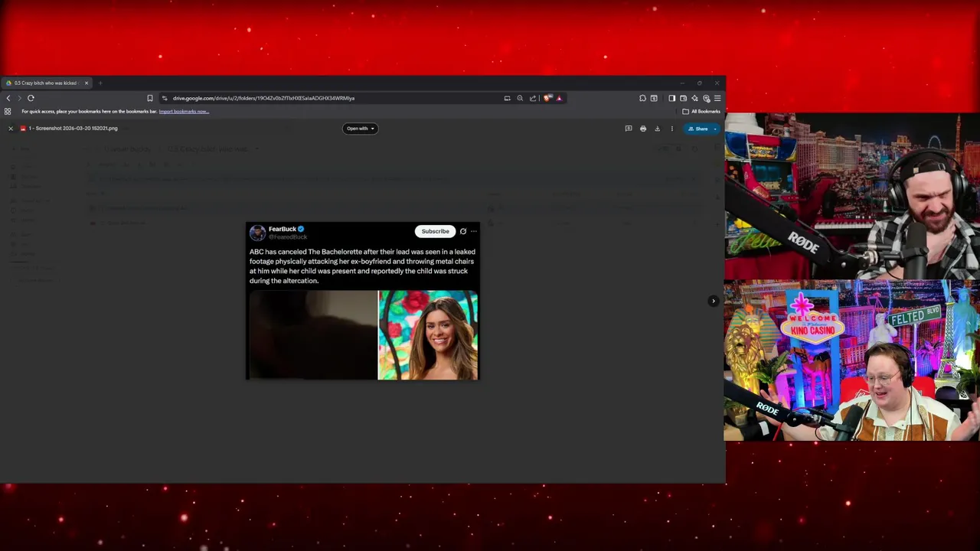
Task: Click the FearBuck account name
Action: (283, 229)
